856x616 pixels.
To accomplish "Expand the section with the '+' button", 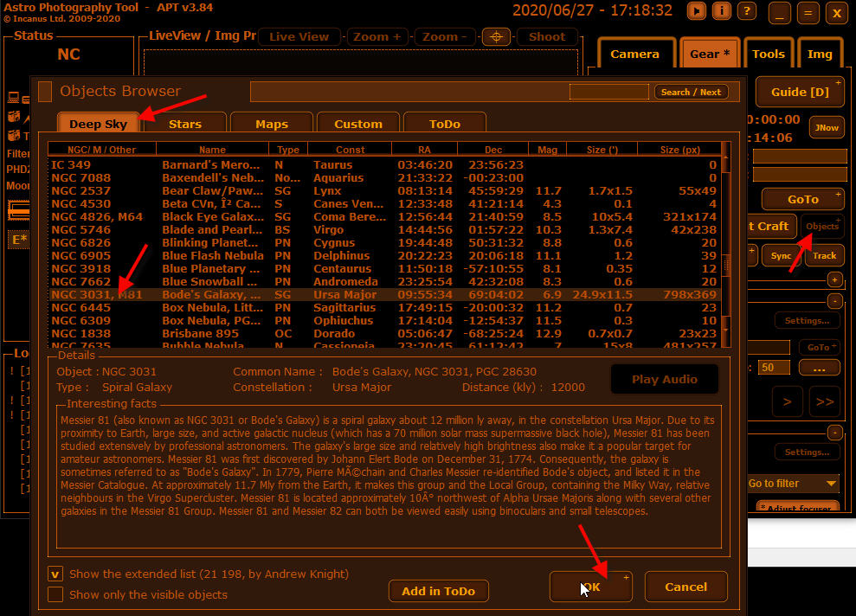I will [834, 279].
